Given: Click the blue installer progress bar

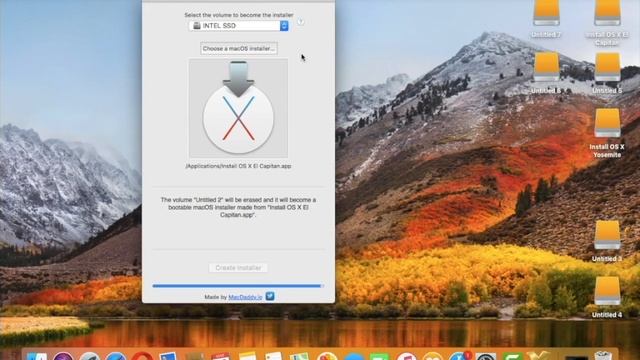Looking at the screenshot, I should [238, 286].
